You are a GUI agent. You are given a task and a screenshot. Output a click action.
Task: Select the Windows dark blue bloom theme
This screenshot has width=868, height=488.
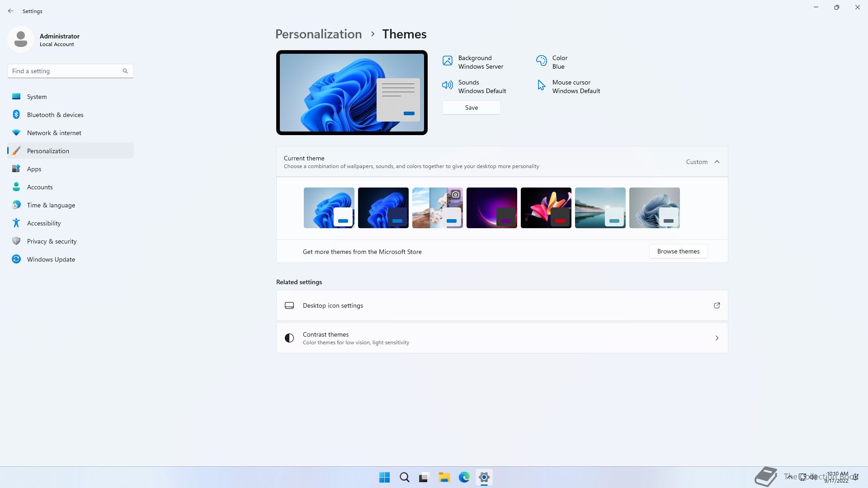[383, 208]
